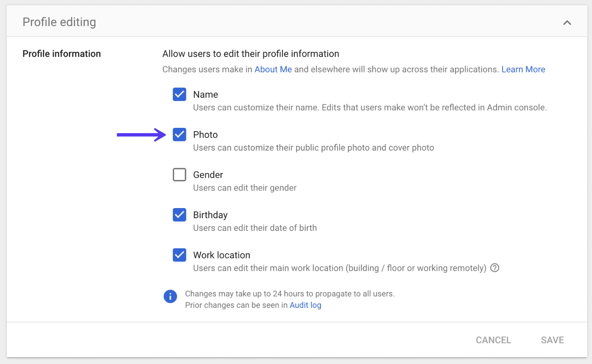Enable the Gender checkbox
The image size is (592, 364).
tap(179, 174)
